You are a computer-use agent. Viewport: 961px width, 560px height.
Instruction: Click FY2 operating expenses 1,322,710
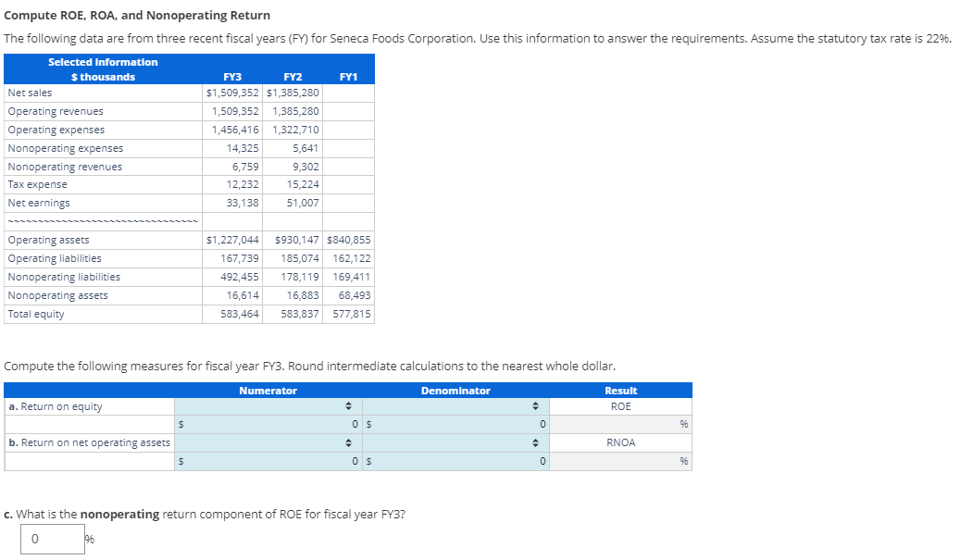tap(295, 130)
